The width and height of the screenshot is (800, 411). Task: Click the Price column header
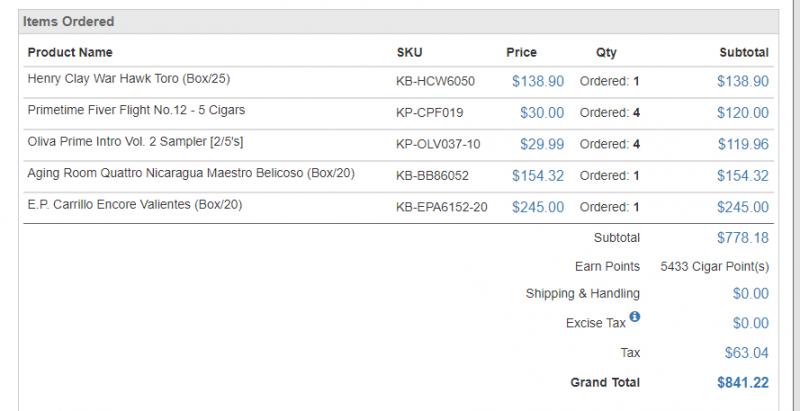coord(521,53)
